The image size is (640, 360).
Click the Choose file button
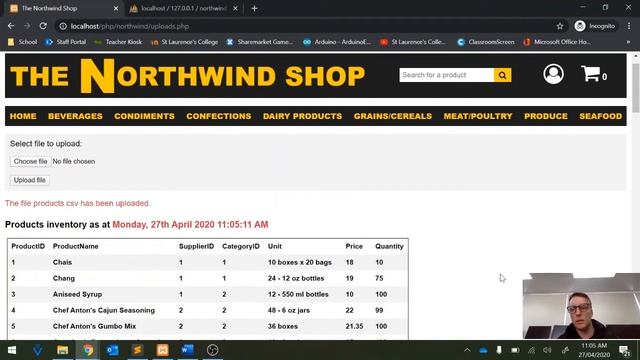pos(31,161)
